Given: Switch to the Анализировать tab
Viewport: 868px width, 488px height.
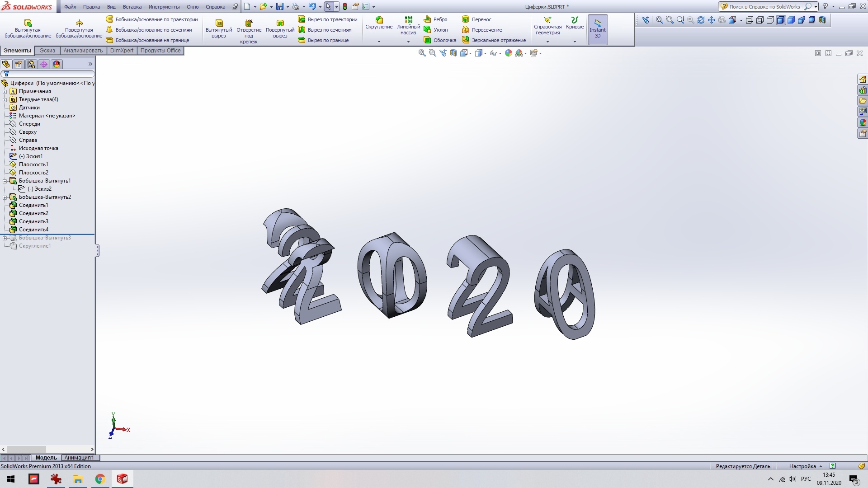Looking at the screenshot, I should coord(83,51).
